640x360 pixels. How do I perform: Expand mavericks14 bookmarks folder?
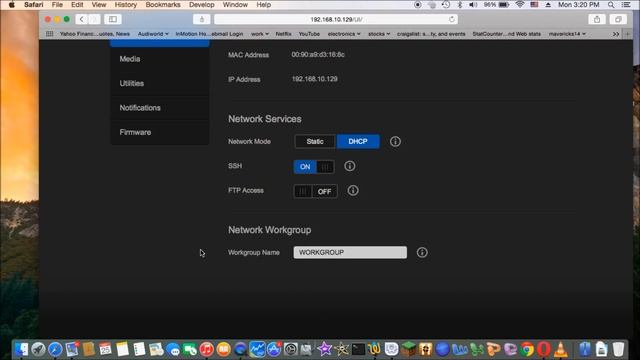pos(567,34)
